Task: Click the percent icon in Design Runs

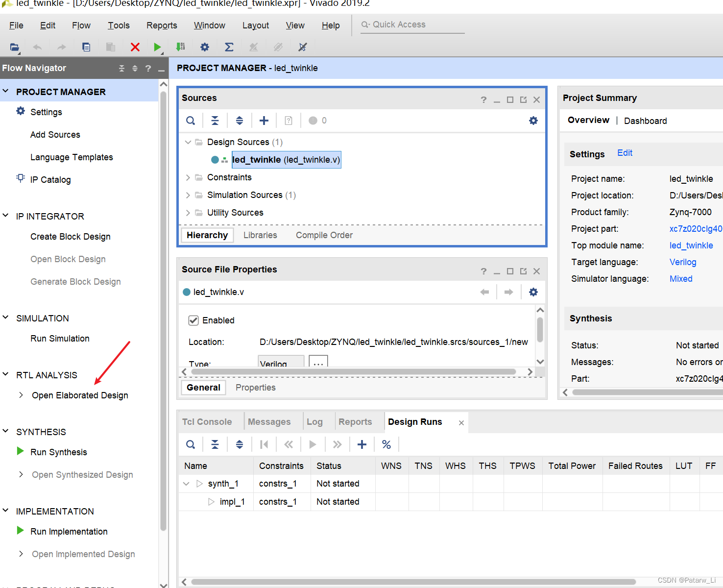Action: (386, 444)
